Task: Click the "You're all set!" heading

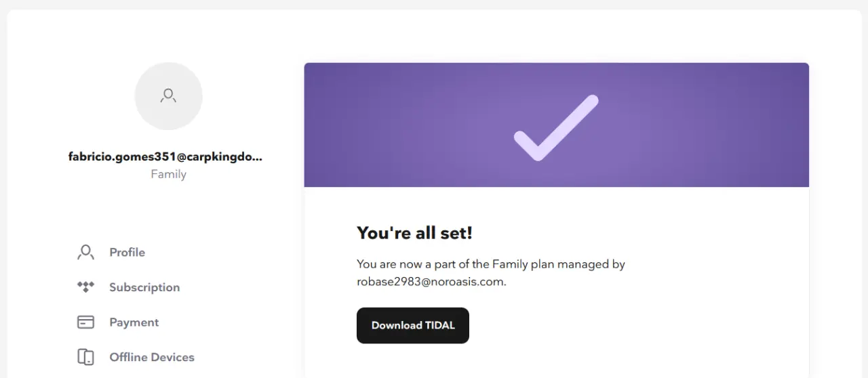Action: [x=414, y=233]
